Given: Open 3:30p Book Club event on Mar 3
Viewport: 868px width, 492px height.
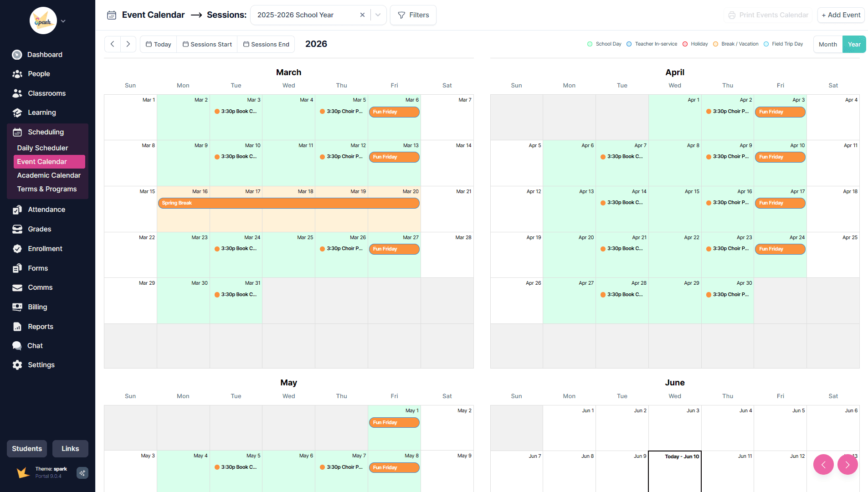Looking at the screenshot, I should coord(236,111).
